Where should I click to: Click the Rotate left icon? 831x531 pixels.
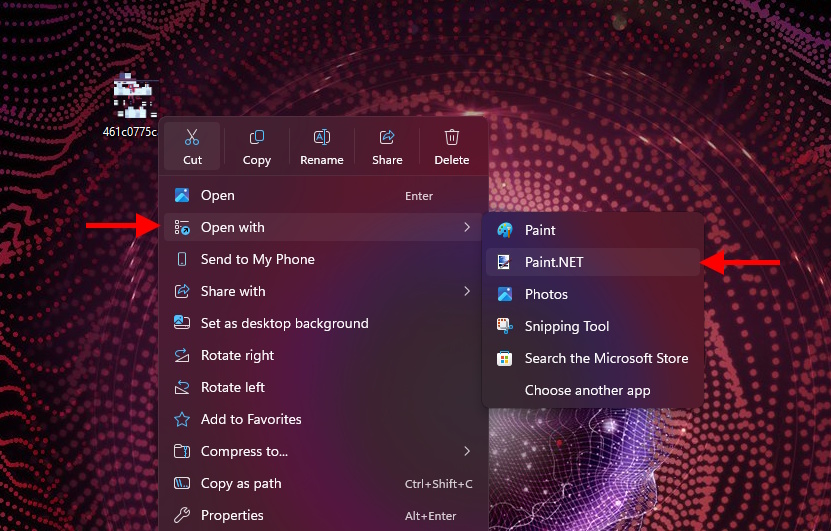click(x=182, y=387)
